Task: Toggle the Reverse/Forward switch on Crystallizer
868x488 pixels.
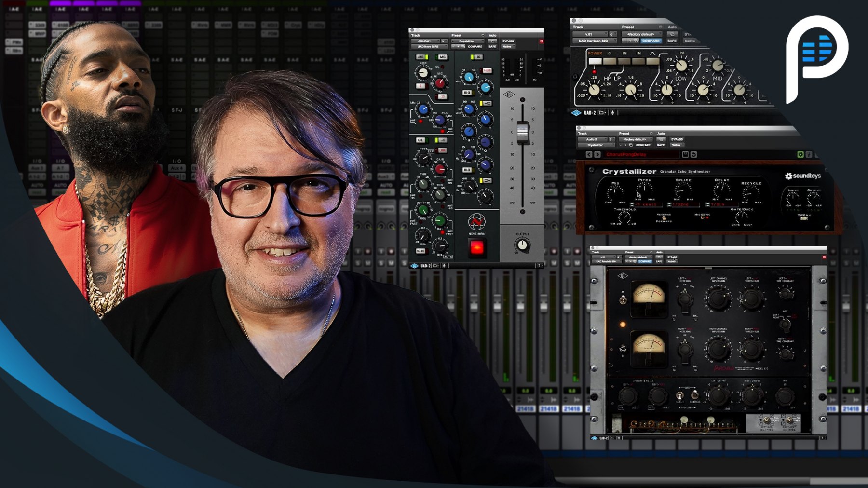Action: coord(664,217)
